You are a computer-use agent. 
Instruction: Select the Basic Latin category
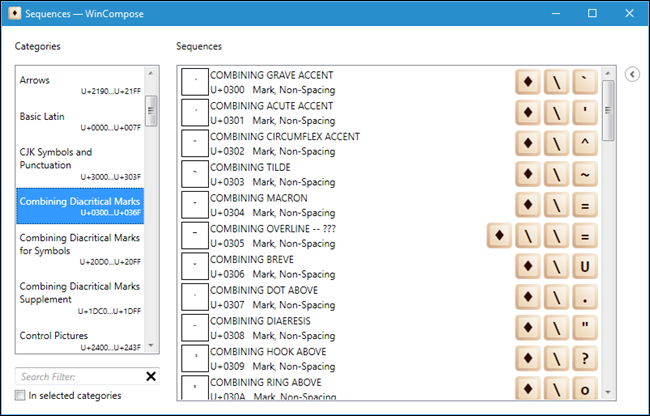[80, 122]
